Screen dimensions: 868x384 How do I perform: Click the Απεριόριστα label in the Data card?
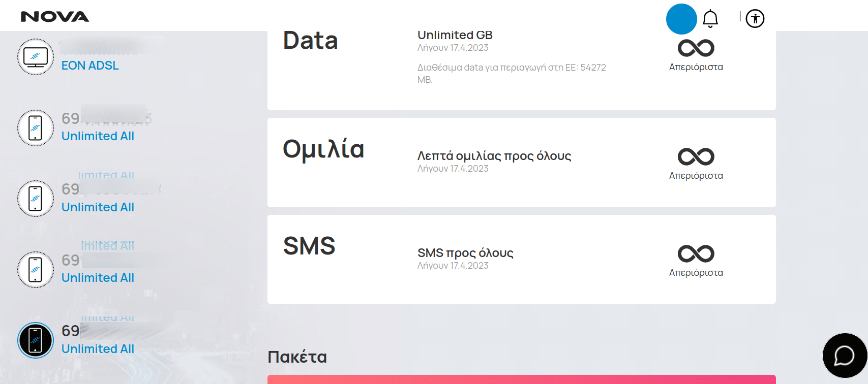[696, 67]
